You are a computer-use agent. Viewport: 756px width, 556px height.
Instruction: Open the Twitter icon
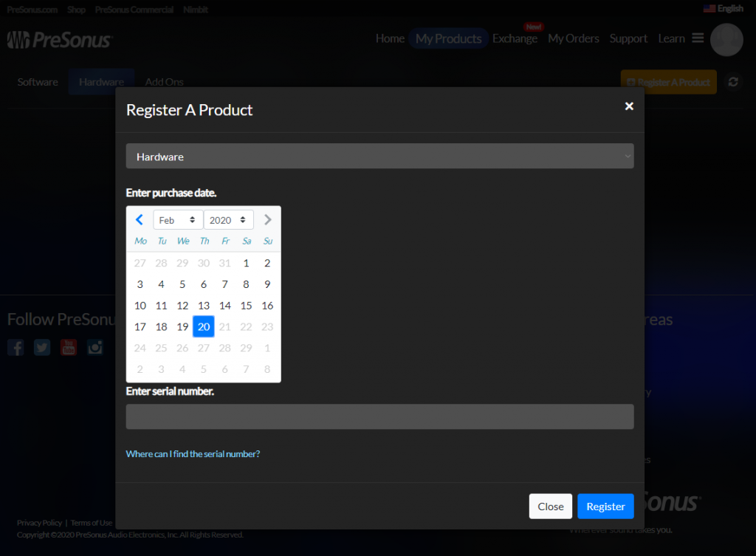[x=42, y=347]
